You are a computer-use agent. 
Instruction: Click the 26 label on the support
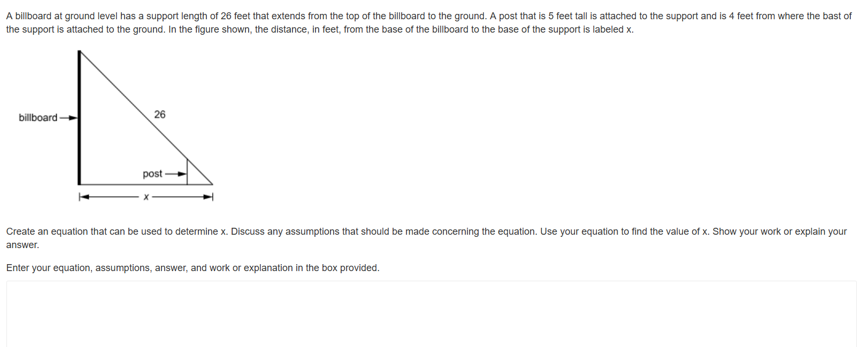click(x=160, y=114)
